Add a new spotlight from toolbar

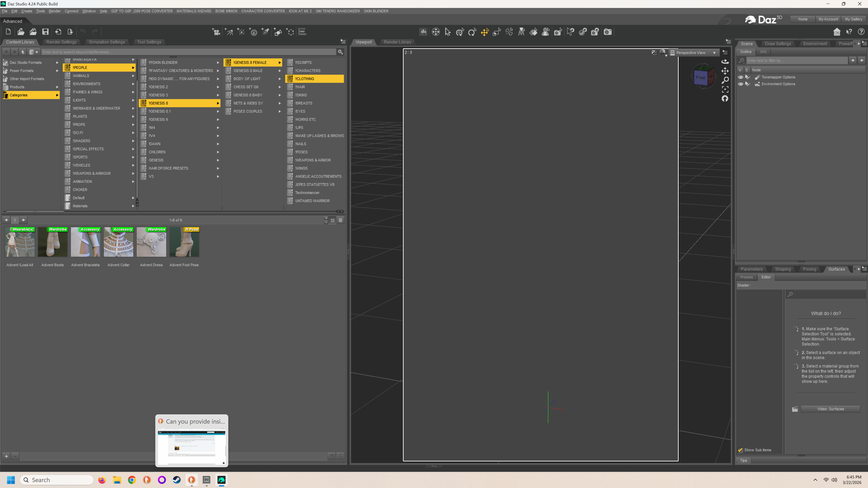[266, 32]
